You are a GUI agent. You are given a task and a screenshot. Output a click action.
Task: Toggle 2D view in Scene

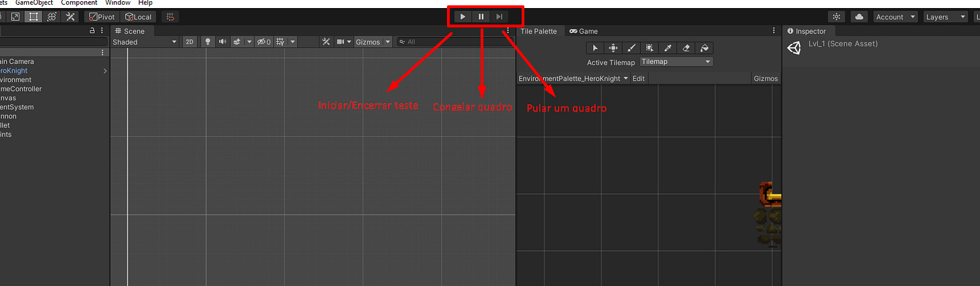(x=190, y=42)
